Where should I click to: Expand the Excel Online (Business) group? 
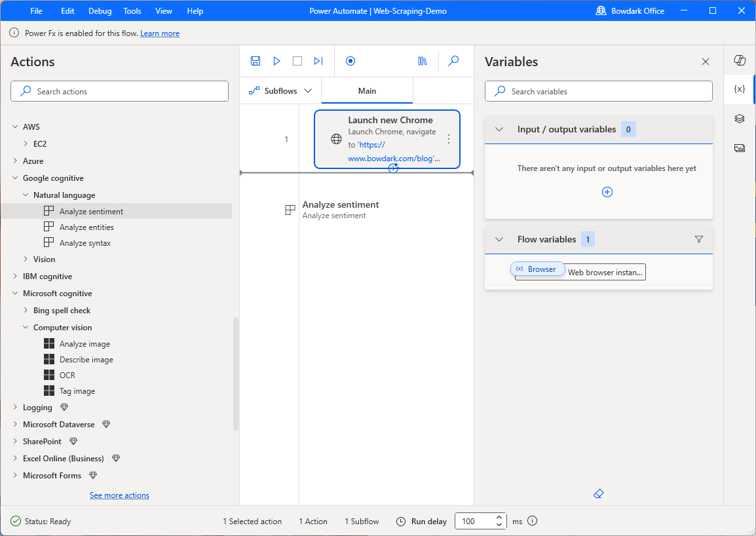[x=15, y=458]
